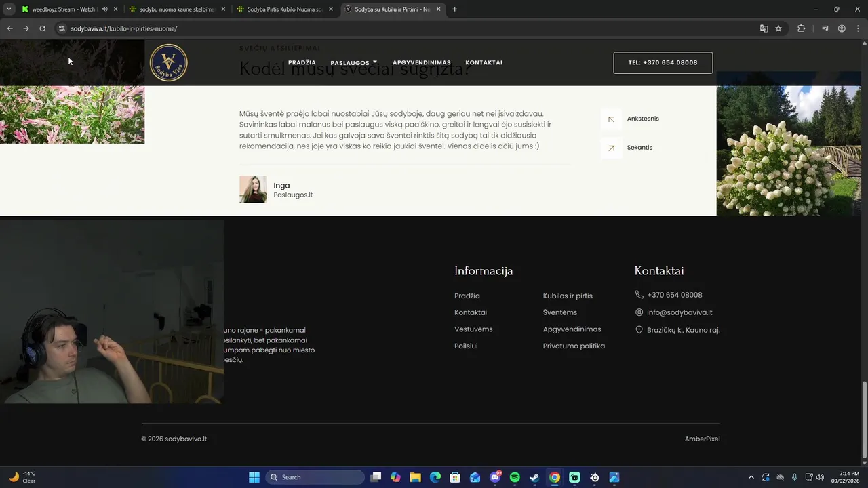
Task: Click the © 2026 sodybaviva.lt text
Action: click(174, 439)
